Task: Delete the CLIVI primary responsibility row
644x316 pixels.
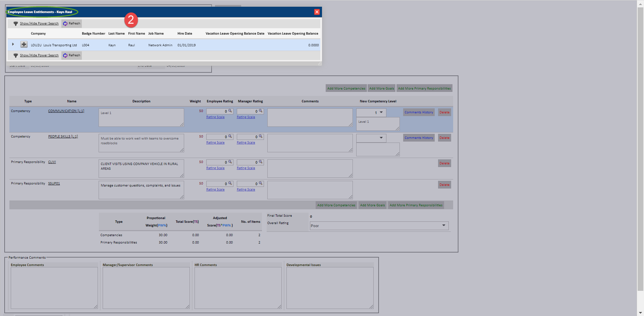Action: [444, 163]
